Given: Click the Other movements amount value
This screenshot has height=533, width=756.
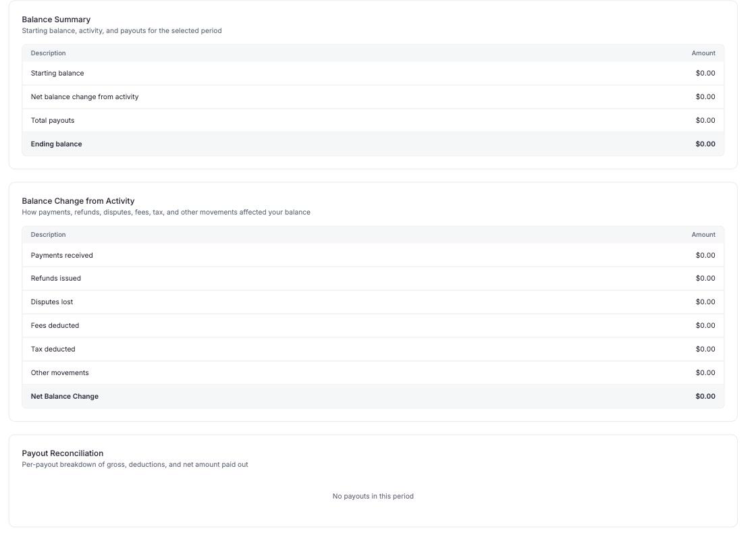Looking at the screenshot, I should 705,373.
